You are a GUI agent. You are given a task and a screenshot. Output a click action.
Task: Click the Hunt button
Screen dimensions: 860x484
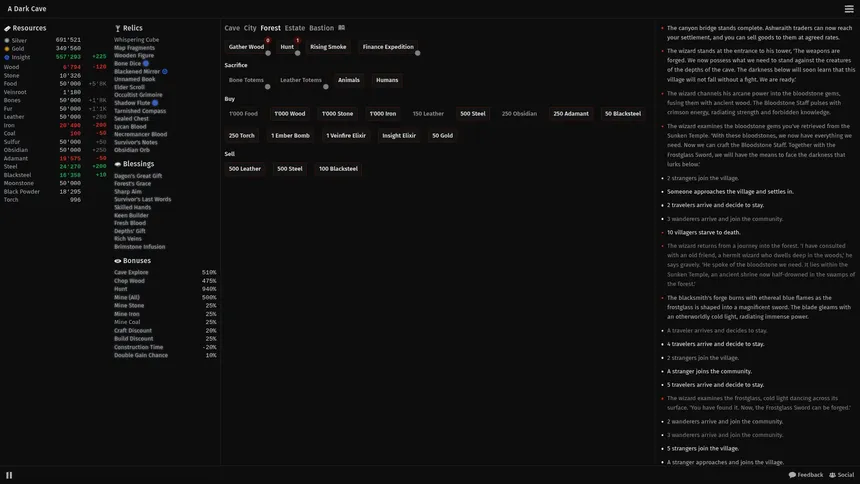pyautogui.click(x=287, y=47)
